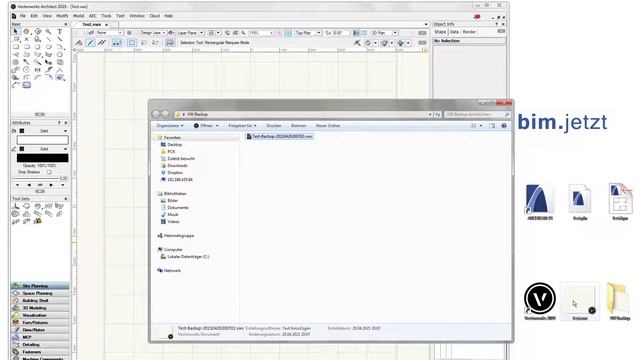Viewport: 640px width, 360px height.
Task: Select the 3D Modeling tool set
Action: tap(40, 308)
